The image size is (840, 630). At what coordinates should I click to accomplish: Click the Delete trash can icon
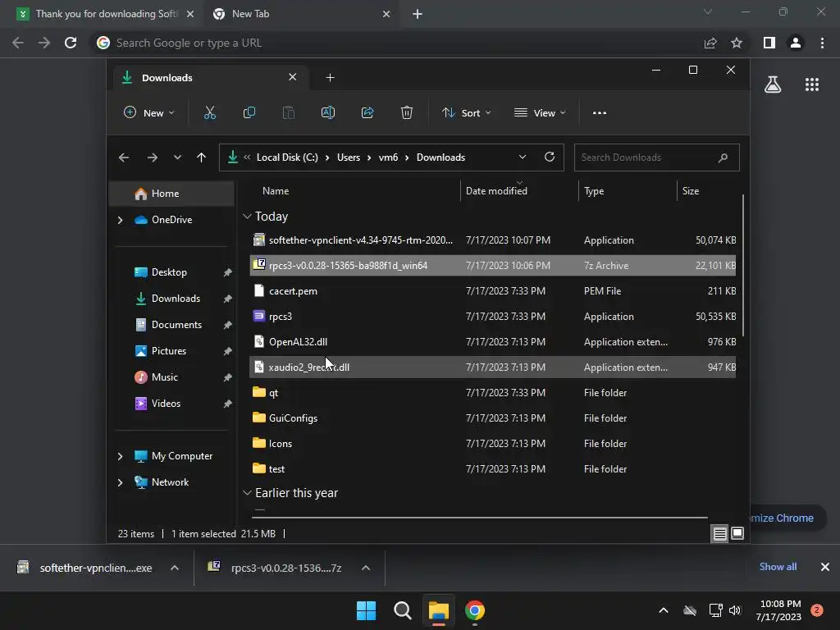[x=407, y=112]
